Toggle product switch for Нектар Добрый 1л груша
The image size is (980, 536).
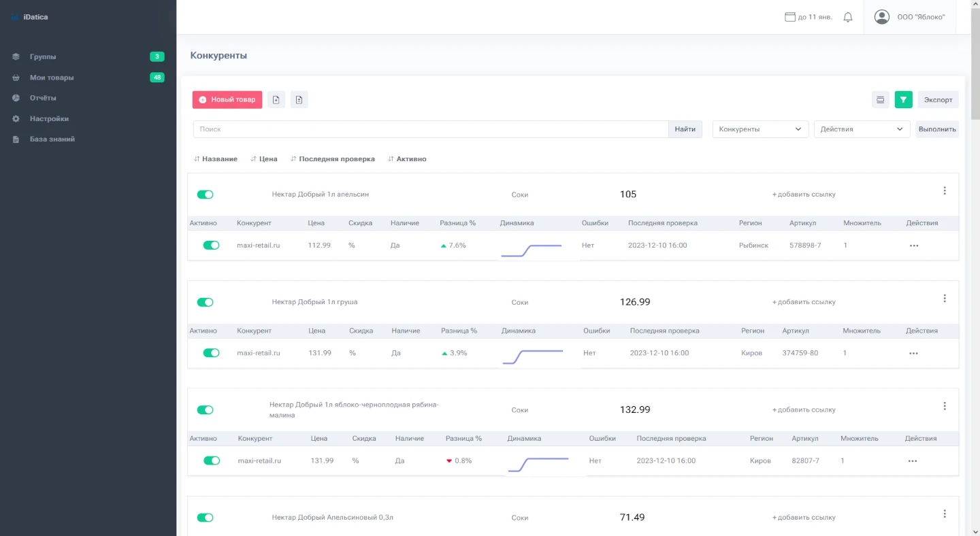(x=205, y=302)
